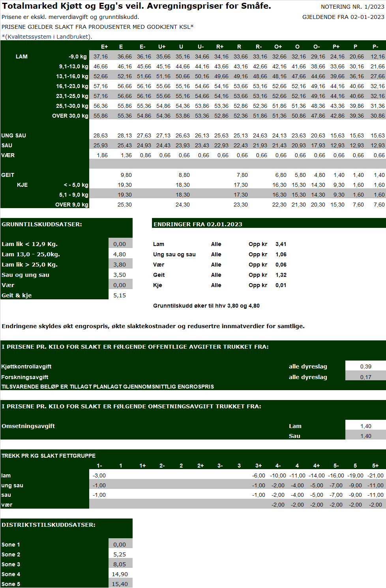The image size is (386, 588).
Task: Click sentence starting 'Endringene skyldes økt engrospris'
Action: pos(153,326)
